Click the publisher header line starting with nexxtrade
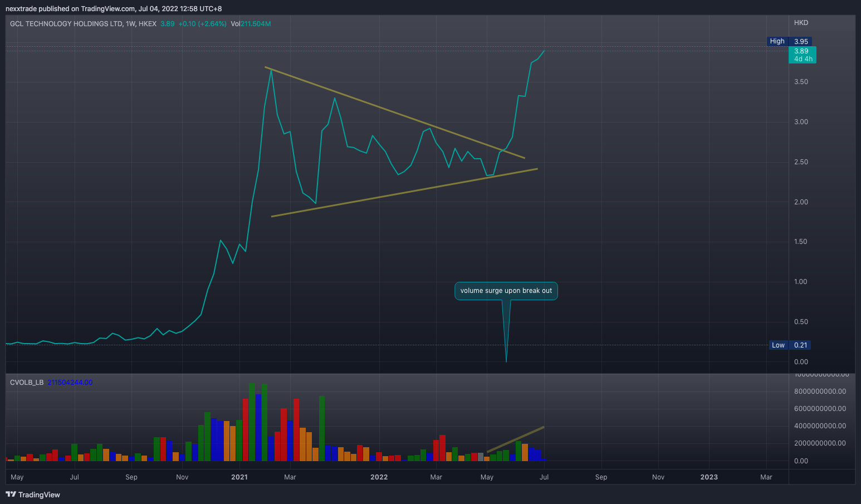 [x=114, y=8]
